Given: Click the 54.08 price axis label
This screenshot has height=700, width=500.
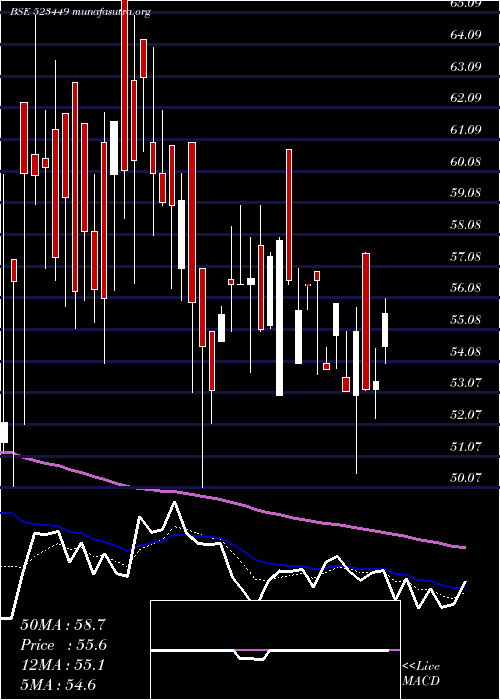Looking at the screenshot, I should point(466,351).
